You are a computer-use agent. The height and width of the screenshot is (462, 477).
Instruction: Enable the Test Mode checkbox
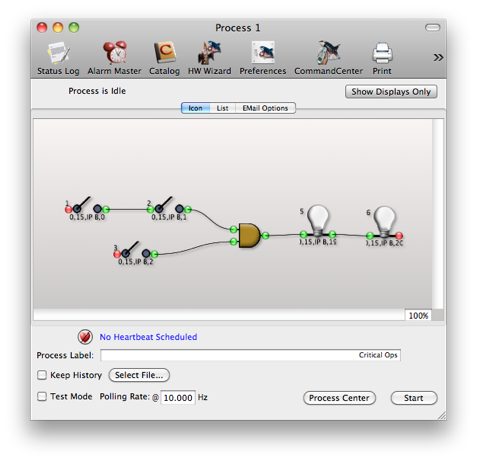point(42,396)
